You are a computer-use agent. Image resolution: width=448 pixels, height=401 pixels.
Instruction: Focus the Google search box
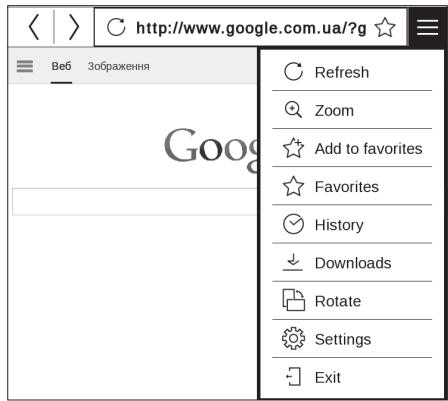click(135, 202)
